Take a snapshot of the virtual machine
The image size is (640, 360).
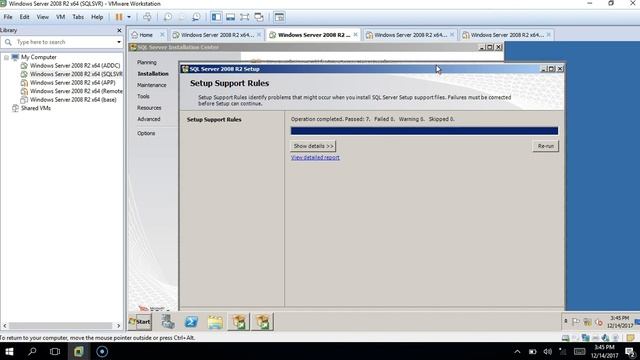pos(168,17)
